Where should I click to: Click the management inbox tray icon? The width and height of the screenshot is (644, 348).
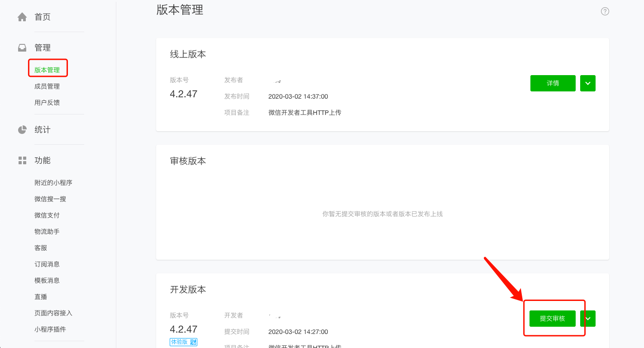[22, 48]
